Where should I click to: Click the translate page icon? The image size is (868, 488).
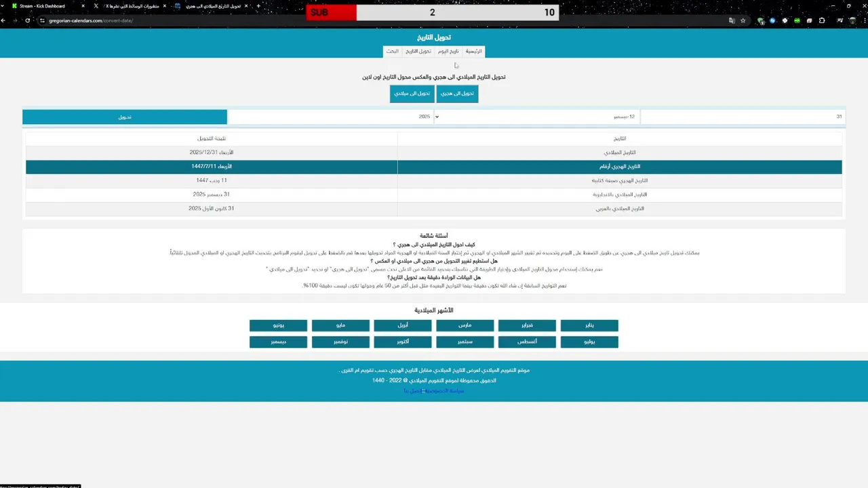click(x=732, y=20)
